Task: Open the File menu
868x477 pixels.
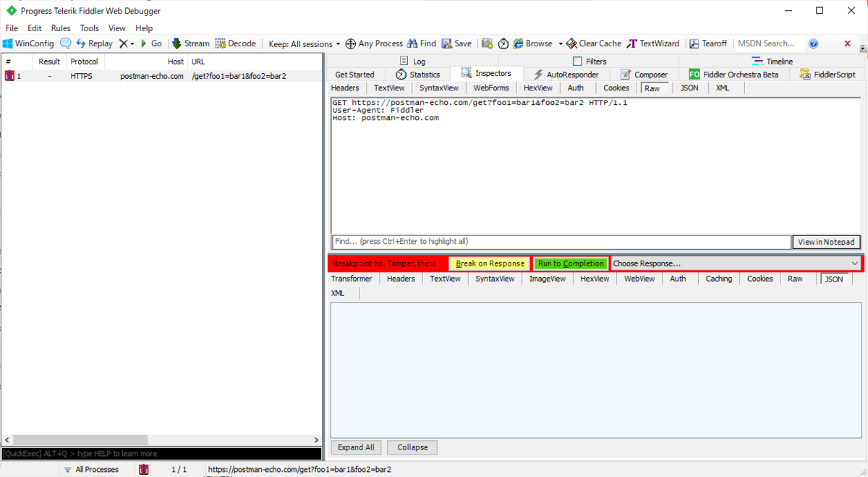Action: pos(12,28)
